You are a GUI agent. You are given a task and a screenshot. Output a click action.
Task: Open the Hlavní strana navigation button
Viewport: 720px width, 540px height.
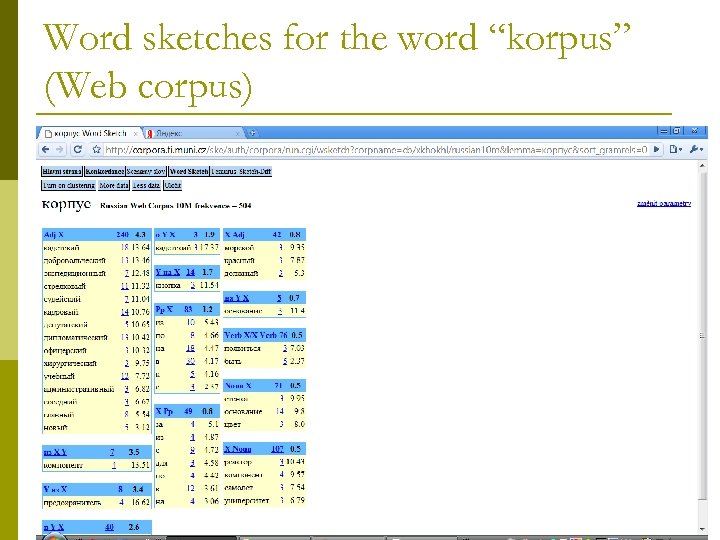coord(62,171)
